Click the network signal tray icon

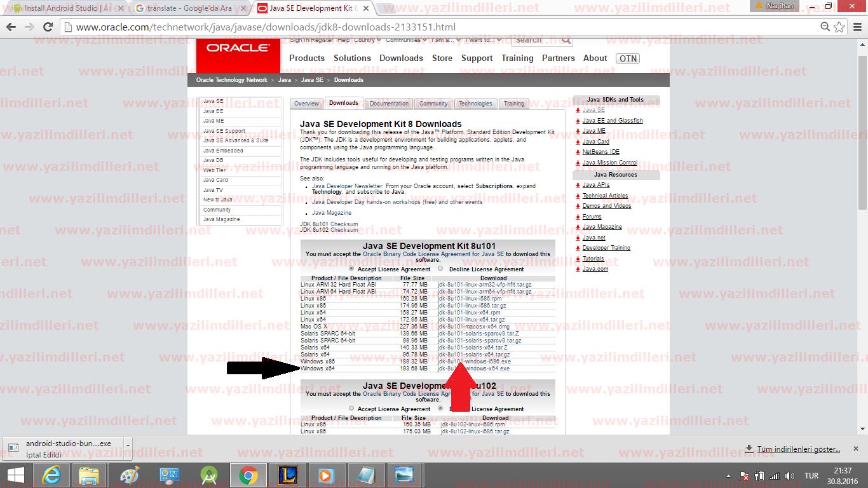click(x=775, y=476)
